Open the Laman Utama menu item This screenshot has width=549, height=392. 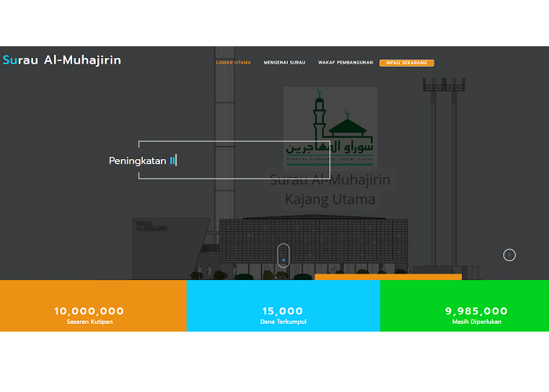tap(233, 63)
